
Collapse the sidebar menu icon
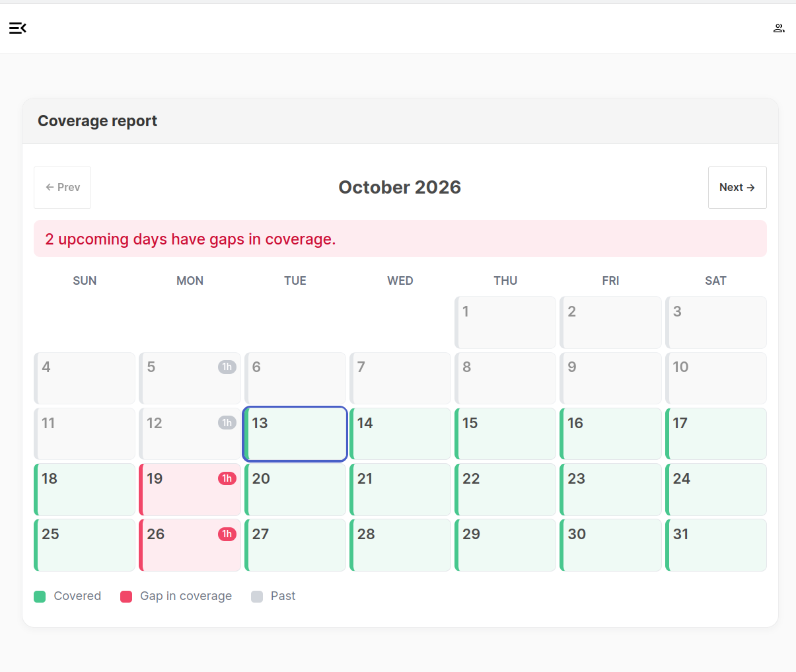[18, 28]
